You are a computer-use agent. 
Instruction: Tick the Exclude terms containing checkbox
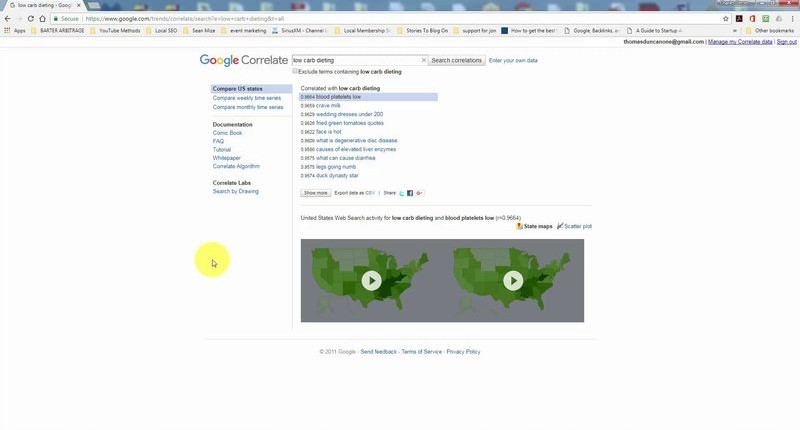coord(295,71)
